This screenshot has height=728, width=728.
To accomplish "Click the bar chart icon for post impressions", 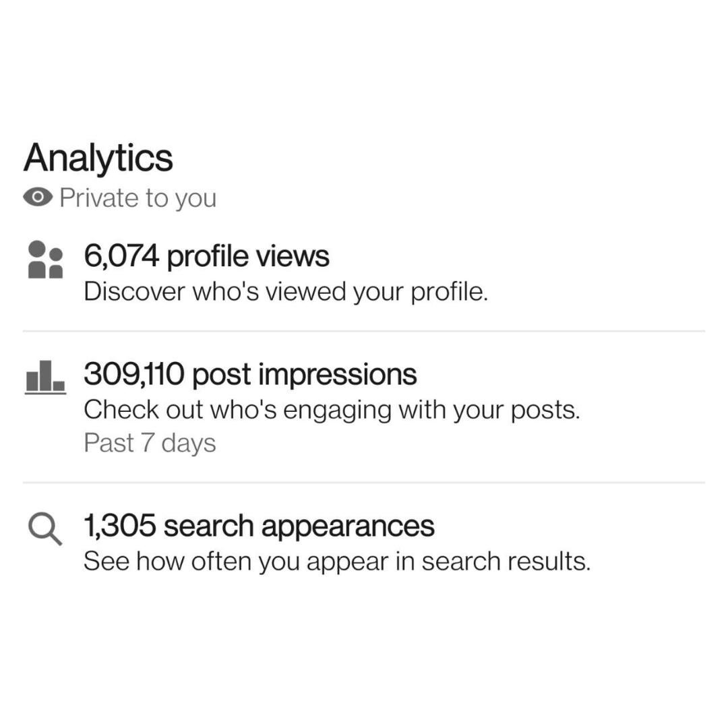I will point(45,377).
